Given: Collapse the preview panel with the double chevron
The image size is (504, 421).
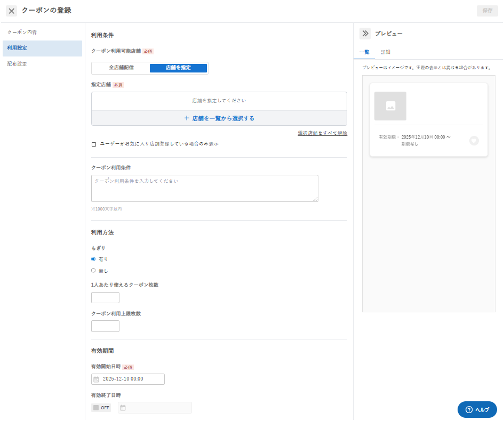Looking at the screenshot, I should tap(365, 34).
